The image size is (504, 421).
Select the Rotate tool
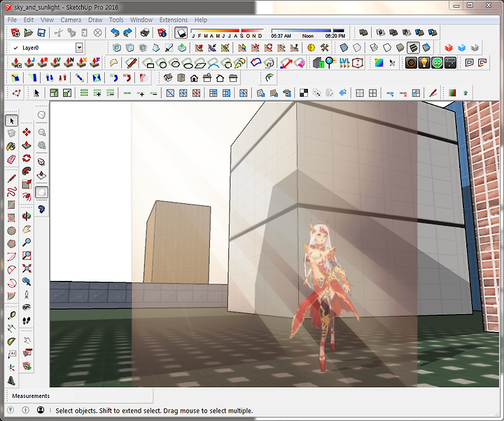coord(27,158)
